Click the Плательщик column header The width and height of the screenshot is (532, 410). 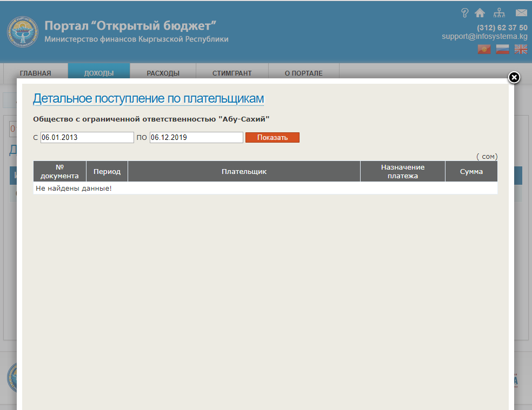[x=244, y=172]
